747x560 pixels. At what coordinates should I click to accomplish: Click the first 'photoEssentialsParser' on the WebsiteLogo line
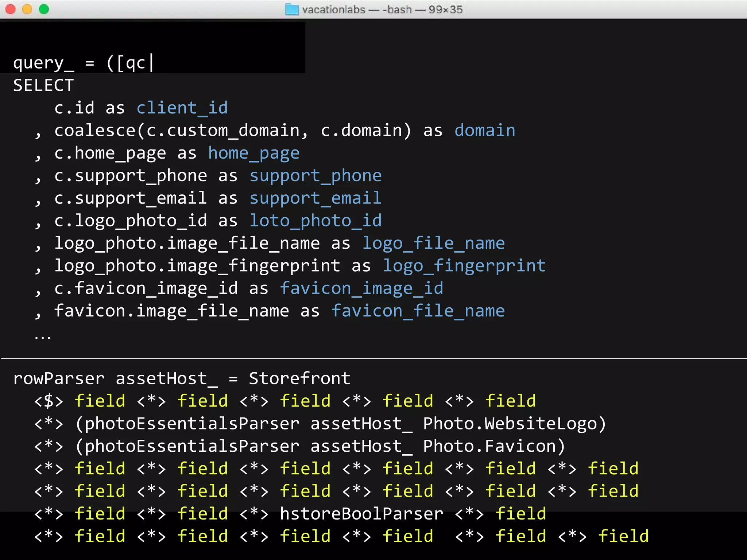coord(192,424)
